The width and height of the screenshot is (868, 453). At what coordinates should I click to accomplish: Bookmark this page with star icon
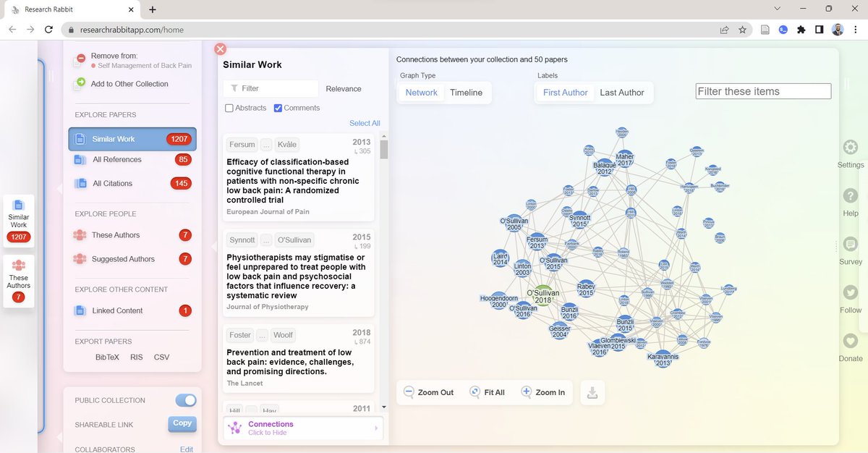tap(742, 30)
